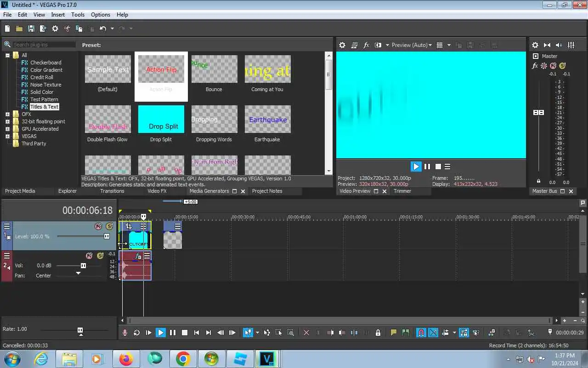The image size is (588, 368).
Task: Cut the selection with the scissors icon
Action: click(67, 29)
